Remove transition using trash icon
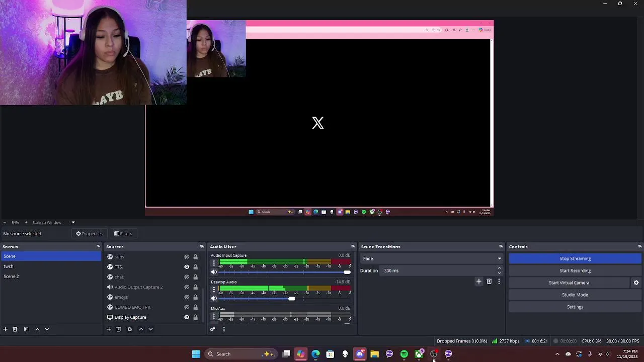644x362 pixels. (489, 282)
